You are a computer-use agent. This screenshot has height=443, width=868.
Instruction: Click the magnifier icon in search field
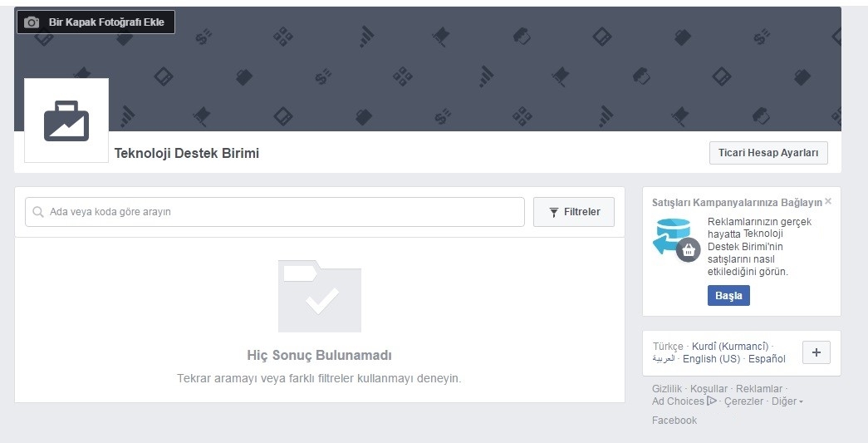37,212
